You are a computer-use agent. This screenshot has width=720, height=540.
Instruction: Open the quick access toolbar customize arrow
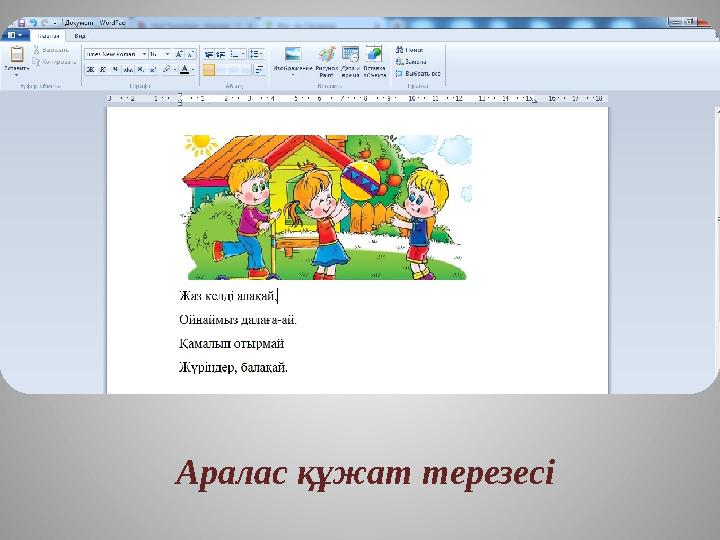(55, 22)
